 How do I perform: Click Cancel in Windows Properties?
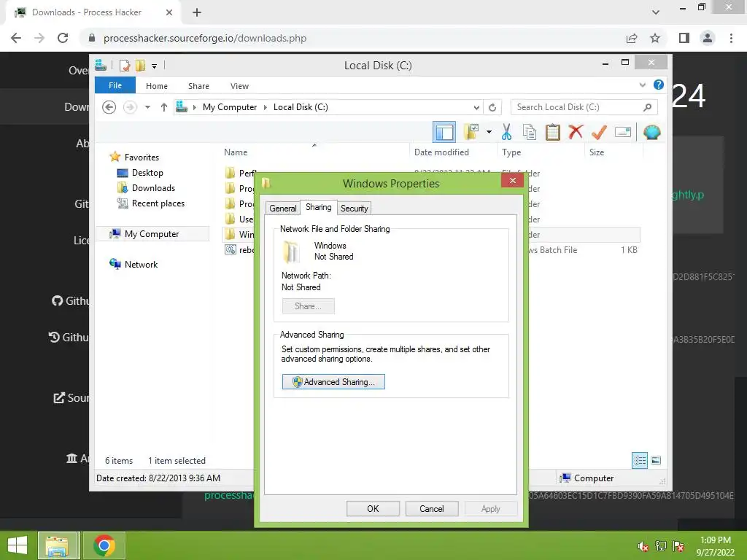click(432, 508)
